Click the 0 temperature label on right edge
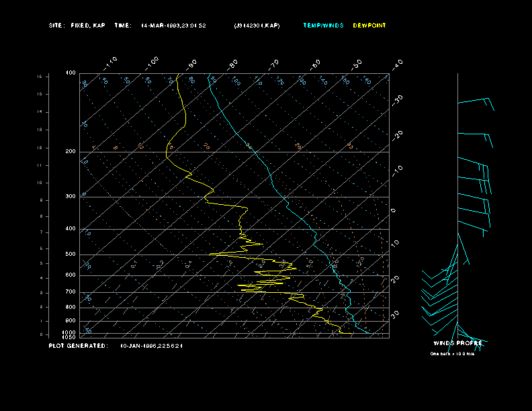 pos(394,211)
